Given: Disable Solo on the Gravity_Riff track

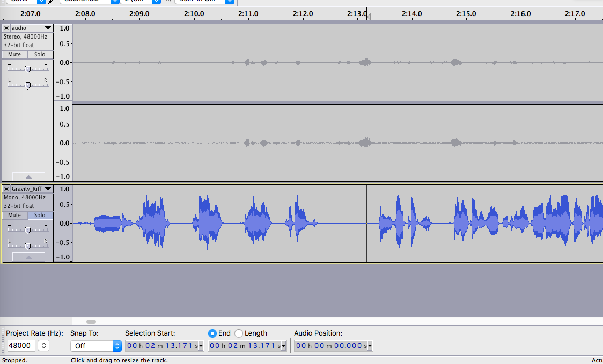Looking at the screenshot, I should click(x=40, y=215).
